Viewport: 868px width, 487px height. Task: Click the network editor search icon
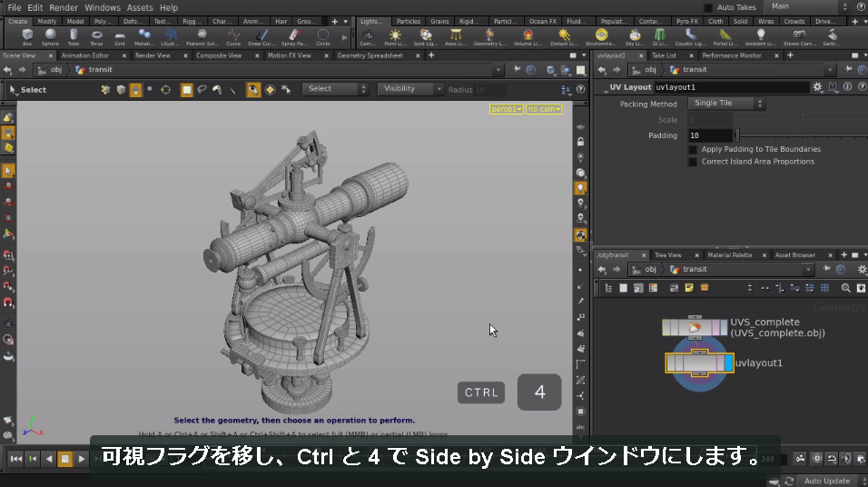(846, 288)
